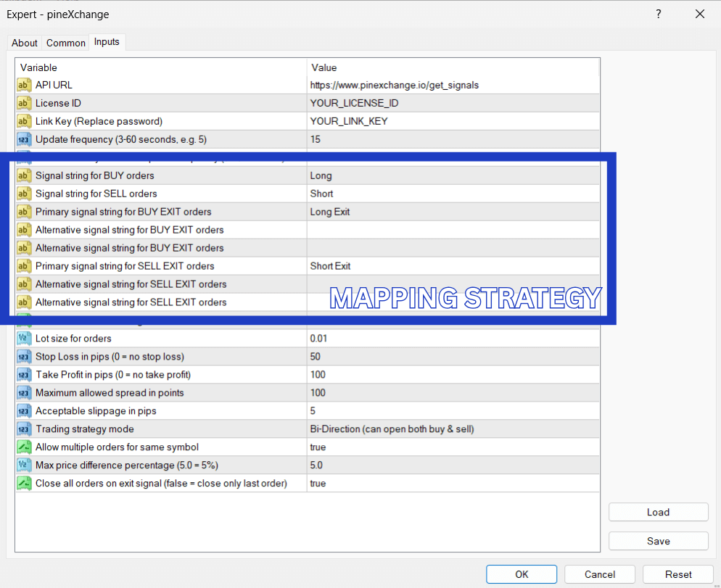The width and height of the screenshot is (721, 588).
Task: Click the icon beside Max price difference percentage
Action: (x=23, y=465)
